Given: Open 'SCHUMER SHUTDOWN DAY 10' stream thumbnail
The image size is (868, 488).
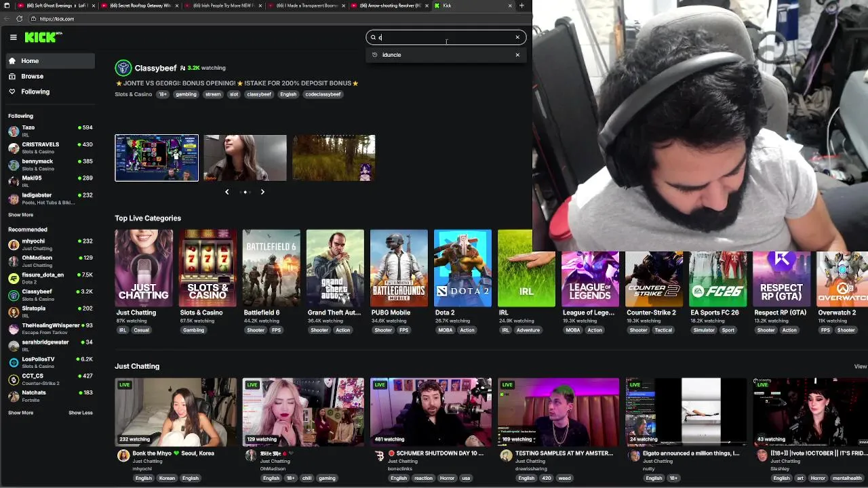Looking at the screenshot, I should coord(431,411).
